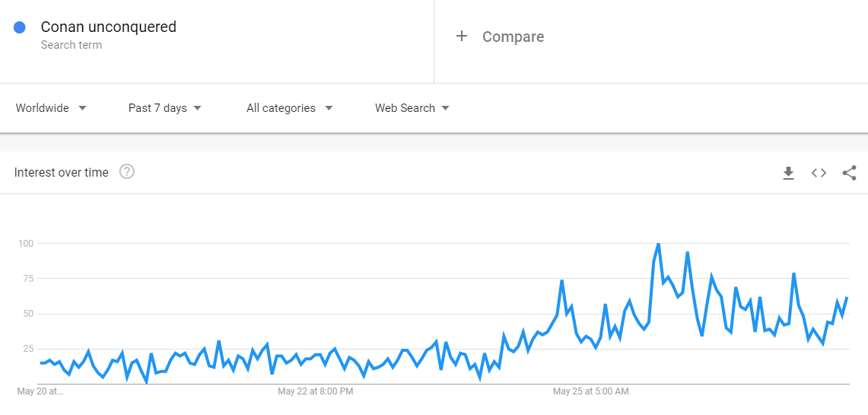Click the May 20 axis label
868x415 pixels.
[x=40, y=391]
